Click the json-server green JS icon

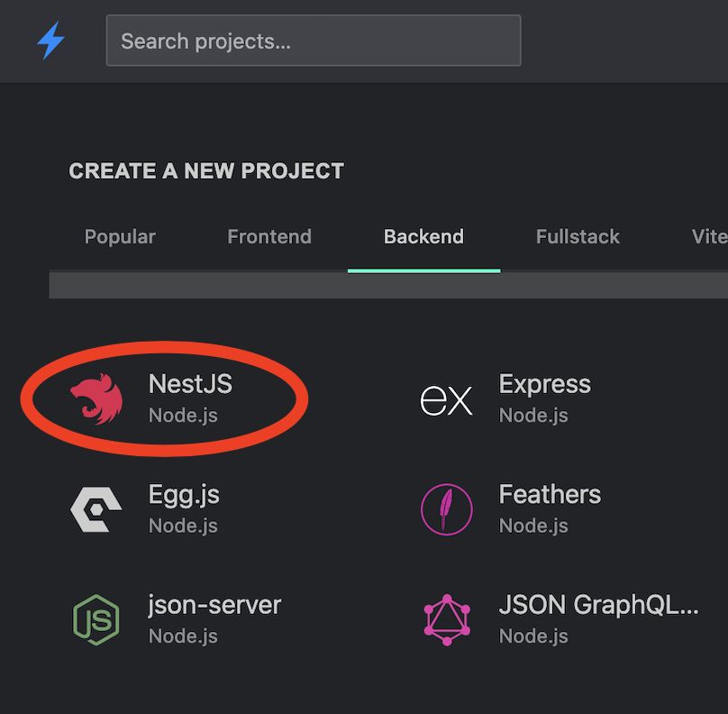96,619
